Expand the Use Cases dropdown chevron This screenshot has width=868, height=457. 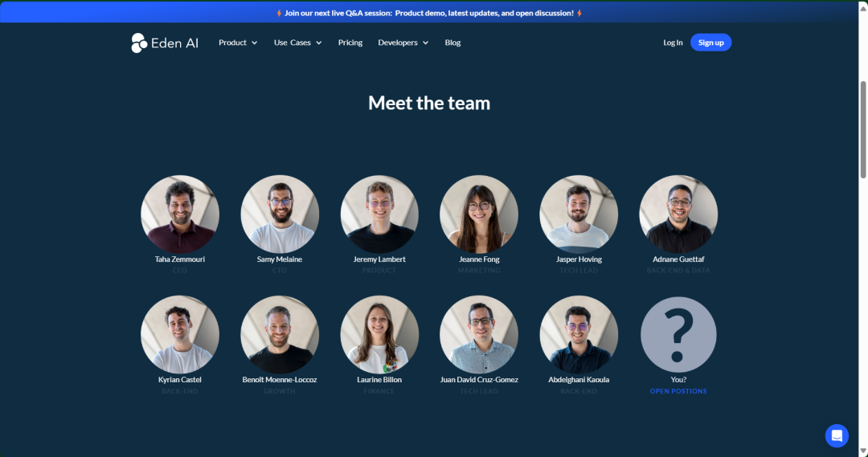319,43
